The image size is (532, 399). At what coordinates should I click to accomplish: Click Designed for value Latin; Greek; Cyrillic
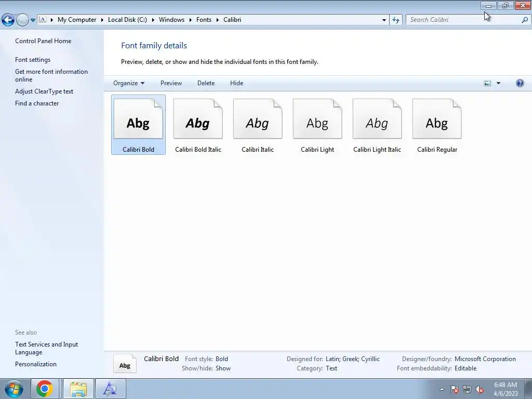click(353, 359)
